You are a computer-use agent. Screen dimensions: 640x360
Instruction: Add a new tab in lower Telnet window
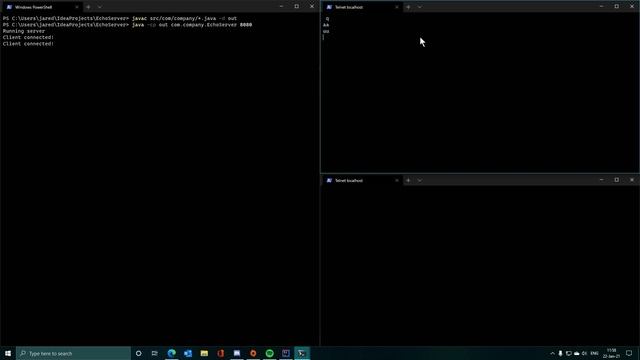point(408,180)
